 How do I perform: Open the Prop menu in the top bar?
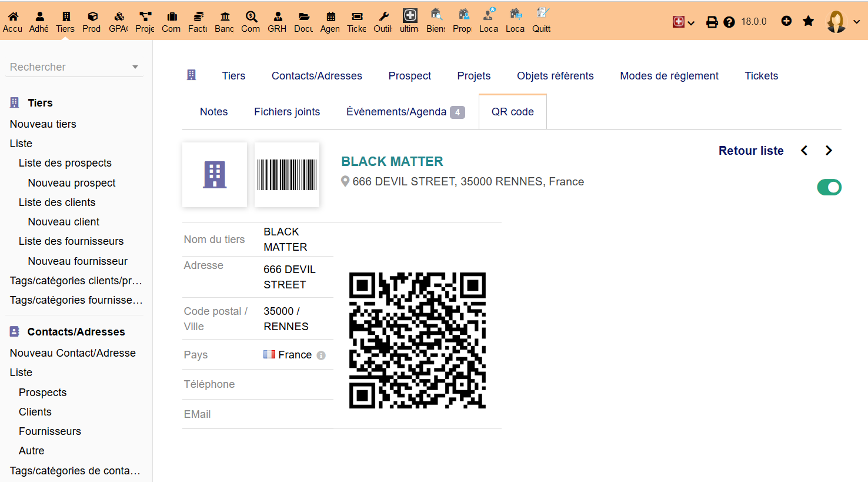pos(462,22)
